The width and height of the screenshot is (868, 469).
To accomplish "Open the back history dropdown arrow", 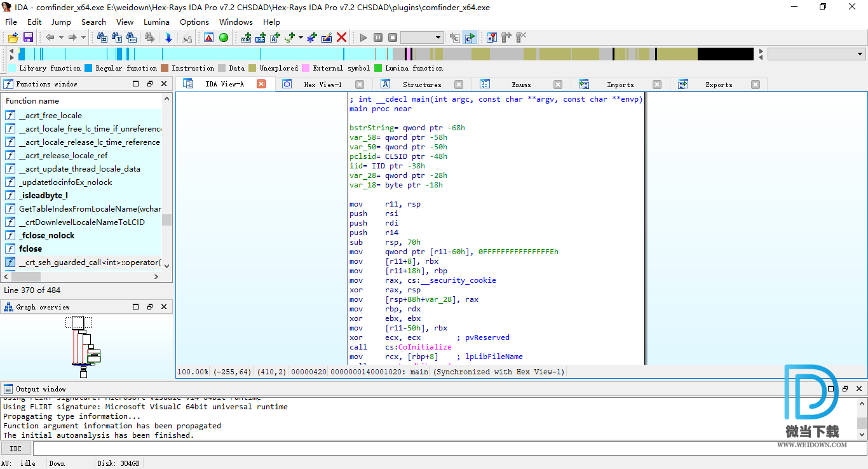I will 61,37.
